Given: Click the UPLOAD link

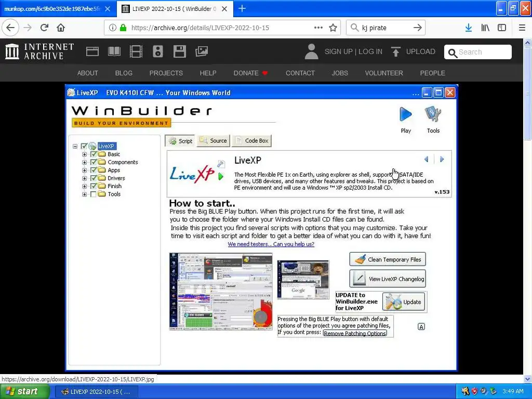Looking at the screenshot, I should 413,51.
